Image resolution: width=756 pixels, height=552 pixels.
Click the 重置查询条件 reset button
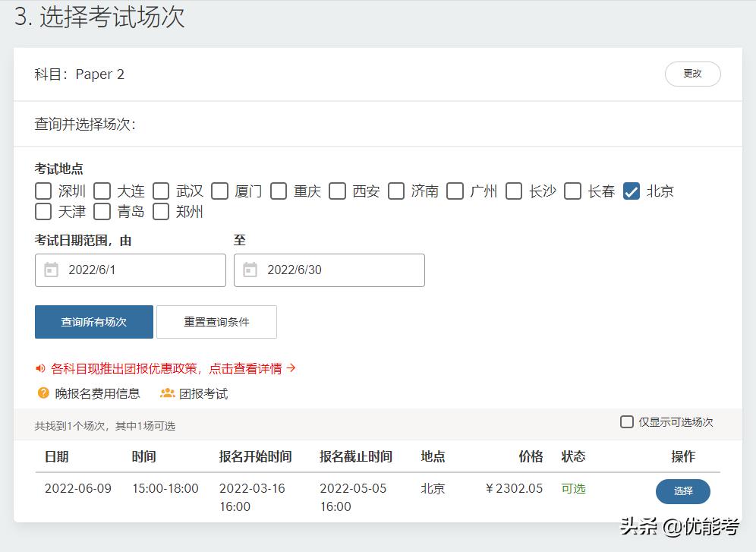[216, 321]
